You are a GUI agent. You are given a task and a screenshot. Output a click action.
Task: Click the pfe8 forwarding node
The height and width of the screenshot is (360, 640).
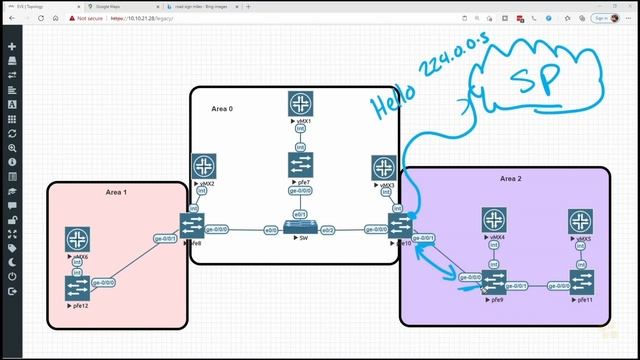192,225
